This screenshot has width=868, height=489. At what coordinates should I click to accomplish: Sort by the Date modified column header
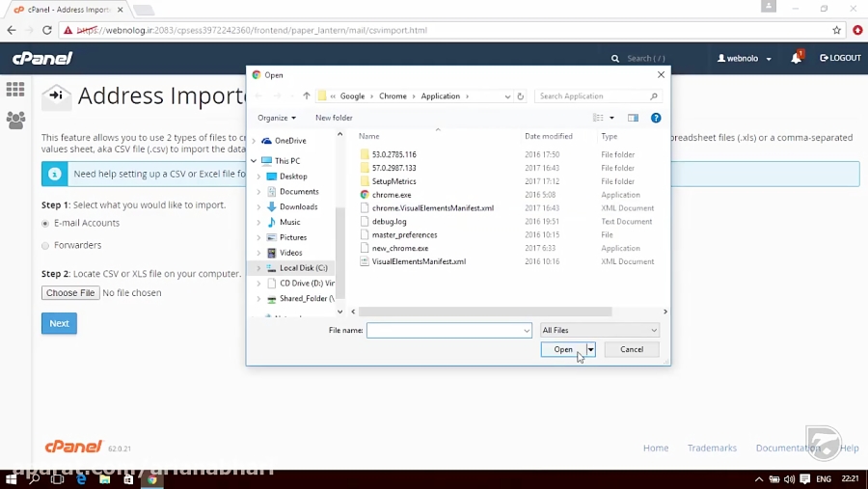click(x=549, y=136)
